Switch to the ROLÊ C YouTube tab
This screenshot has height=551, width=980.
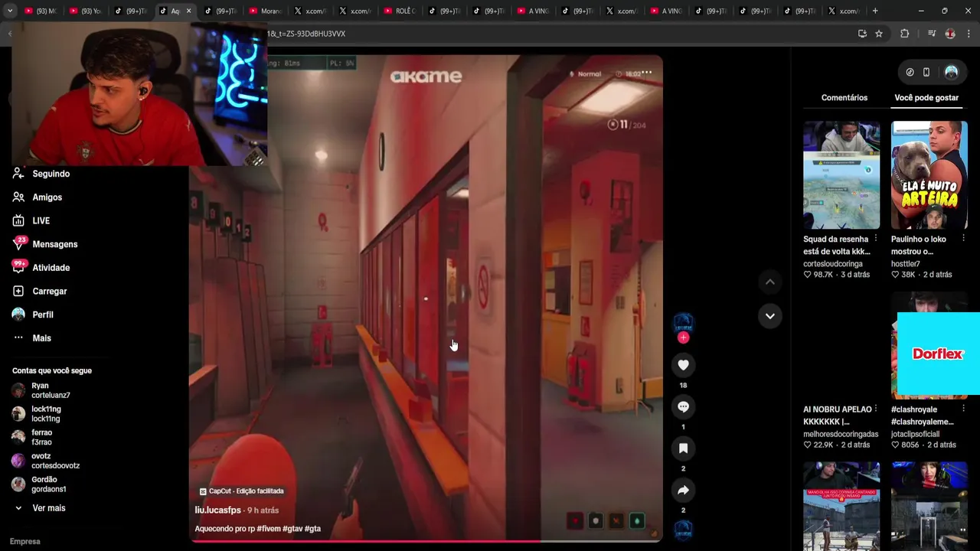pos(399,11)
